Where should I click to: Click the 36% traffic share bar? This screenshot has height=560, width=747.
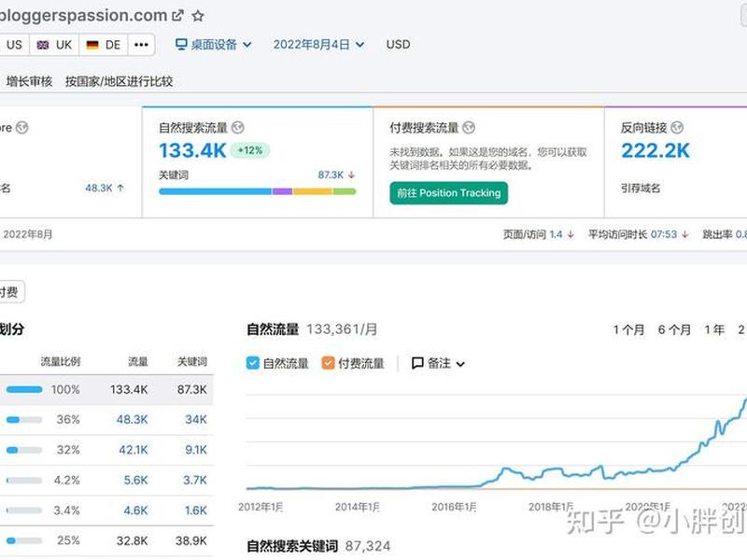pyautogui.click(x=24, y=419)
